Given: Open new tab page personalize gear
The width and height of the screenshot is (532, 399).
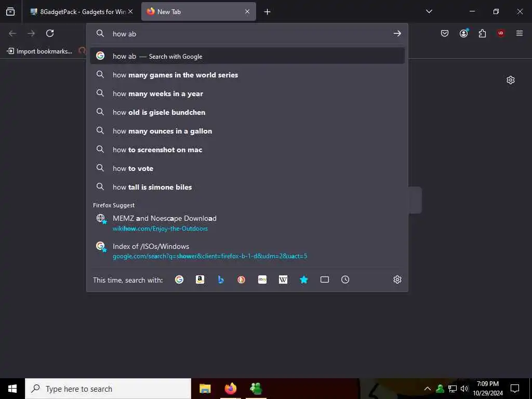Looking at the screenshot, I should [511, 80].
